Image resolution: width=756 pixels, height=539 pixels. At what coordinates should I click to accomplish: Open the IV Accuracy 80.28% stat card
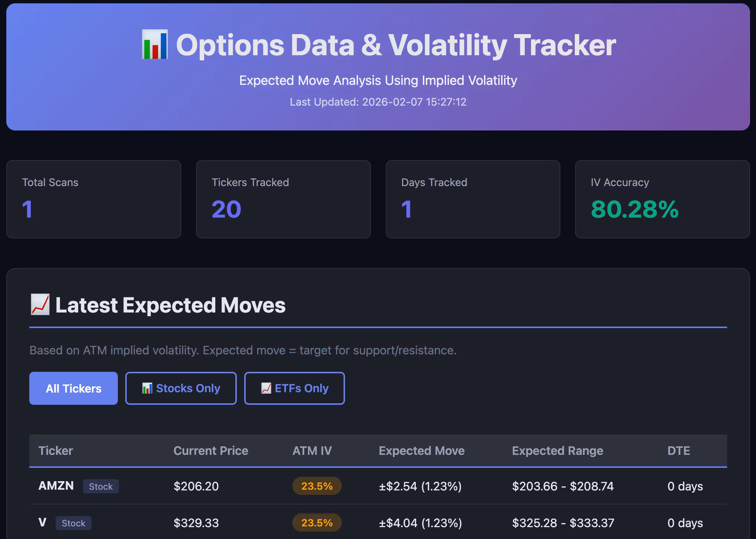pyautogui.click(x=662, y=199)
